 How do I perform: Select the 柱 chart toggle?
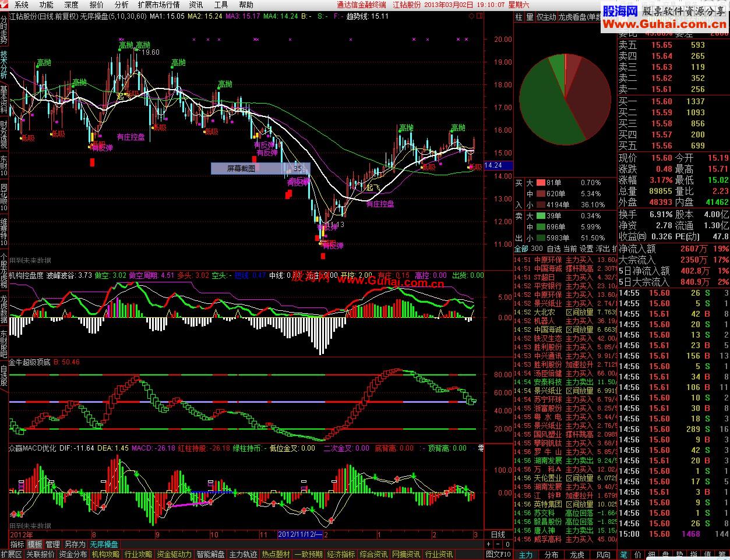[519, 17]
